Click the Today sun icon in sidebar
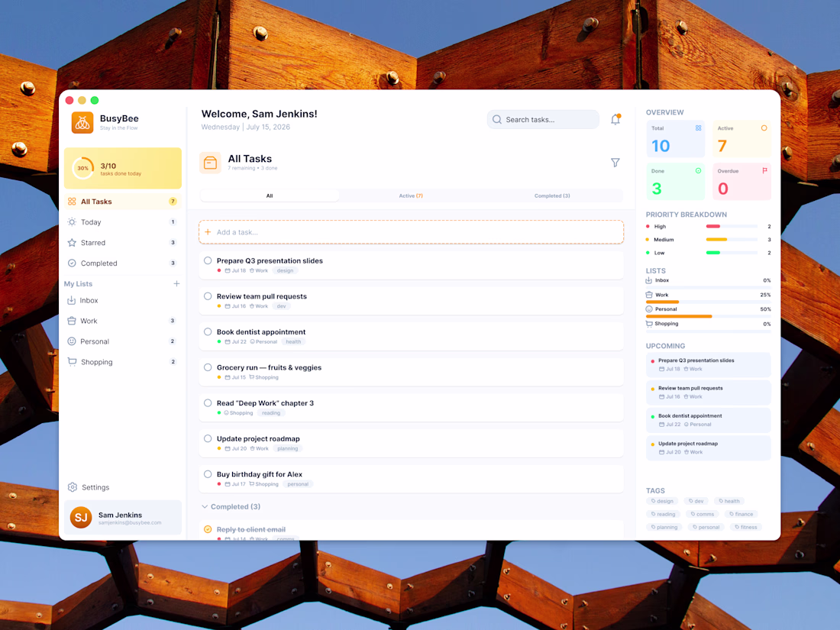 pos(72,221)
